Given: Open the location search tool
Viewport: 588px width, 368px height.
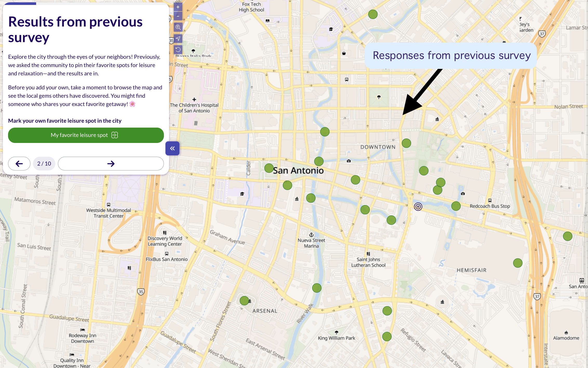Looking at the screenshot, I should tap(178, 27).
